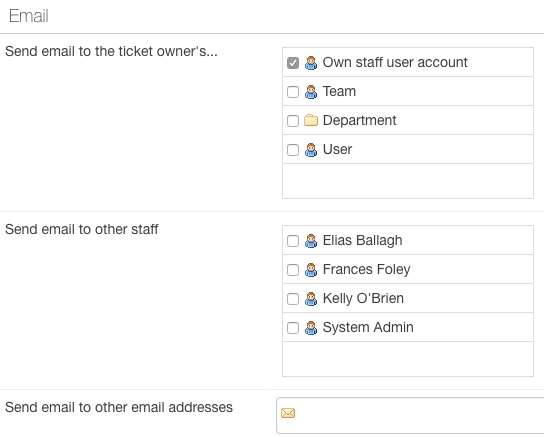Check the User checkbox

point(293,150)
